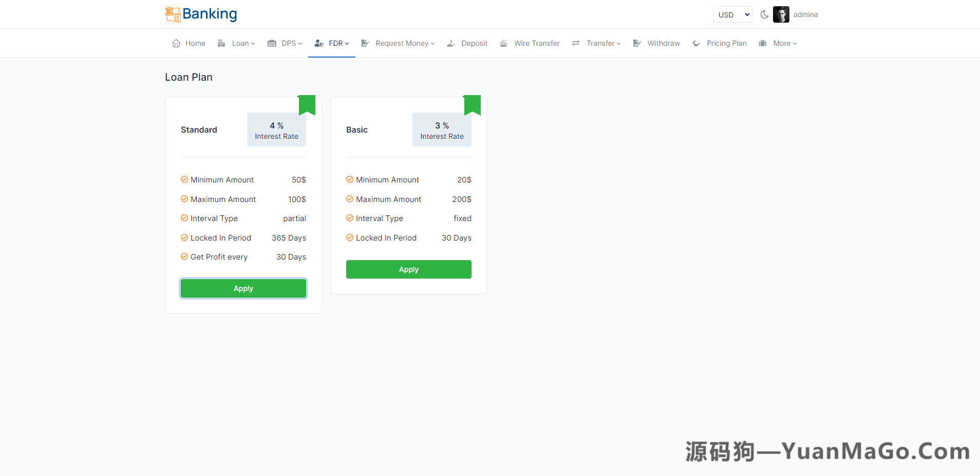Click the Withdraw icon
The height and width of the screenshot is (476, 980).
point(637,43)
